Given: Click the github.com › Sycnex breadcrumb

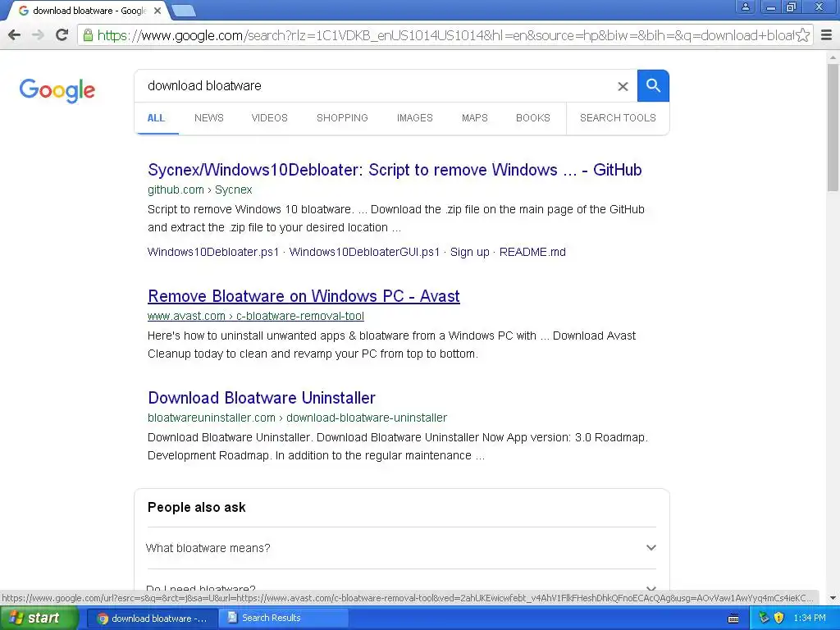Looking at the screenshot, I should [200, 189].
